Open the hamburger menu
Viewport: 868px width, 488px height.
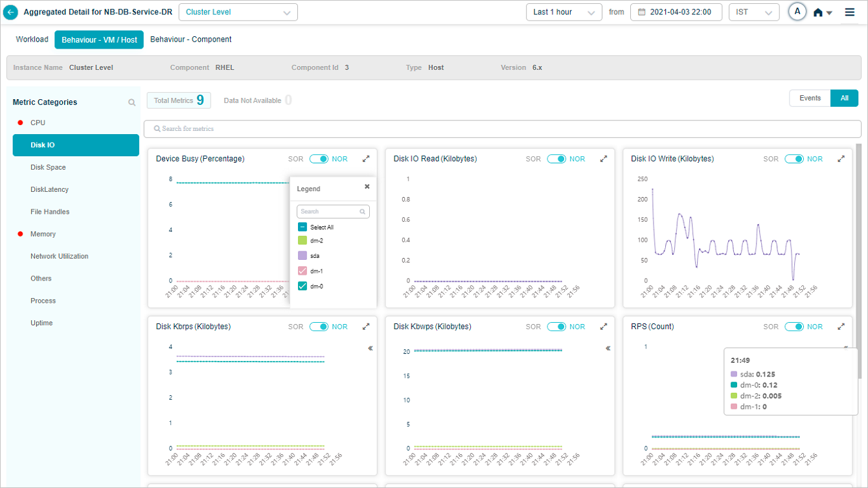(850, 12)
